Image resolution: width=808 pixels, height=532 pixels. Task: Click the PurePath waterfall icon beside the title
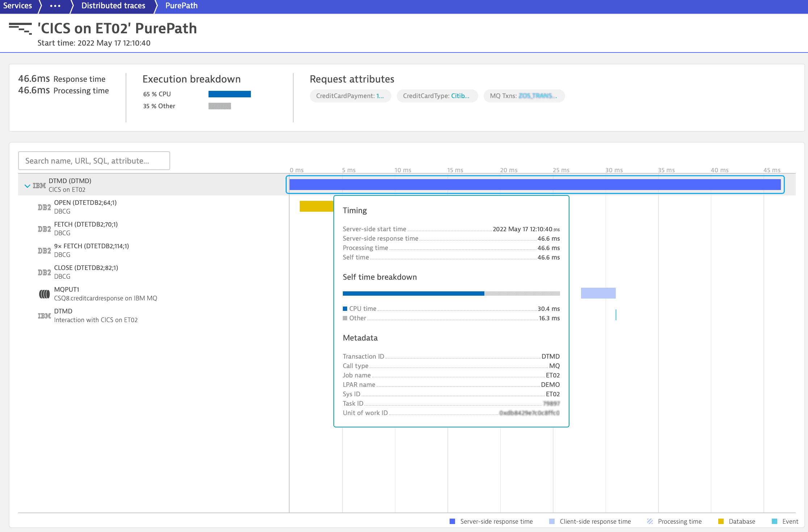pyautogui.click(x=20, y=28)
